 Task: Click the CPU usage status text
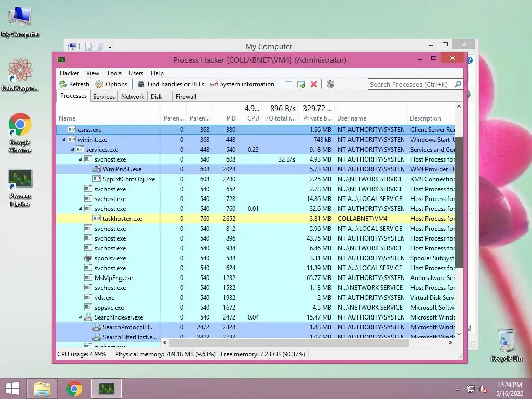(82, 354)
